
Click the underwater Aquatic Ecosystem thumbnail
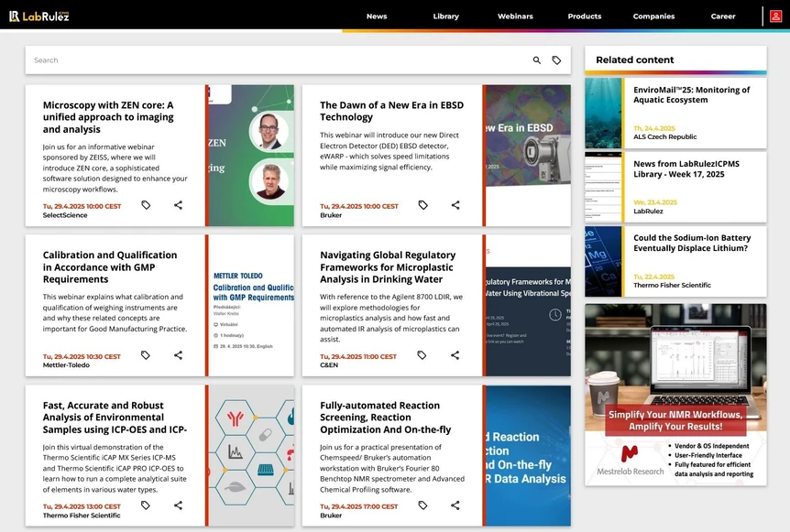pyautogui.click(x=603, y=113)
